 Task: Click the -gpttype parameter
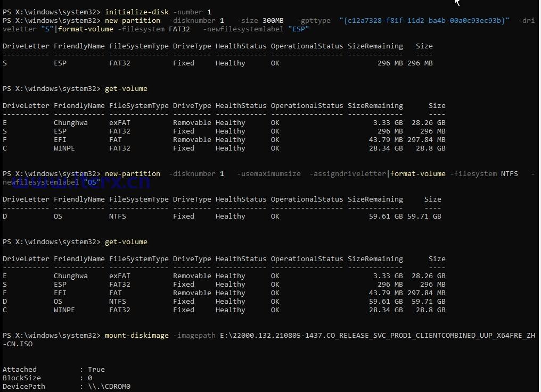313,21
